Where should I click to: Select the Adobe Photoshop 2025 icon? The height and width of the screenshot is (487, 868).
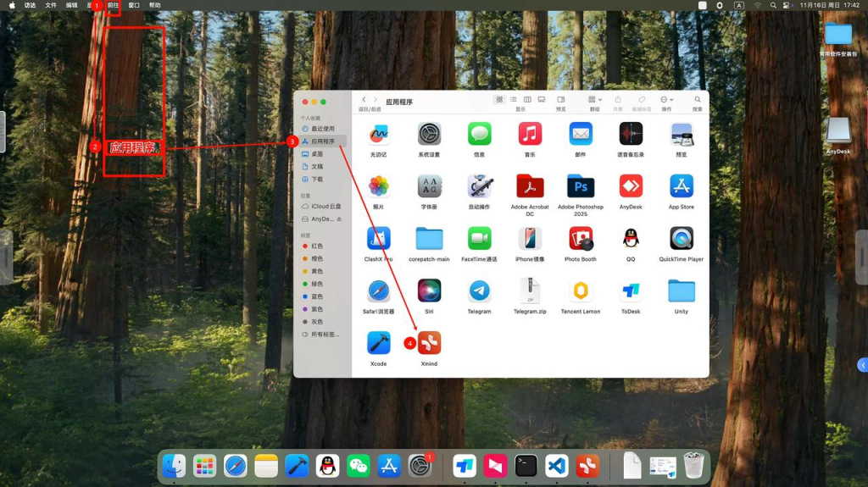580,186
